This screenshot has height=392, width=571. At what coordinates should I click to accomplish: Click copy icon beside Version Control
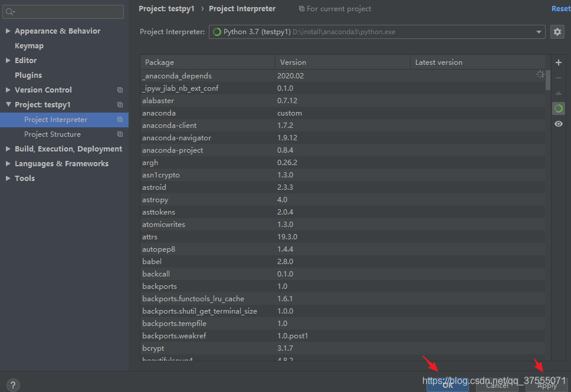pos(120,90)
